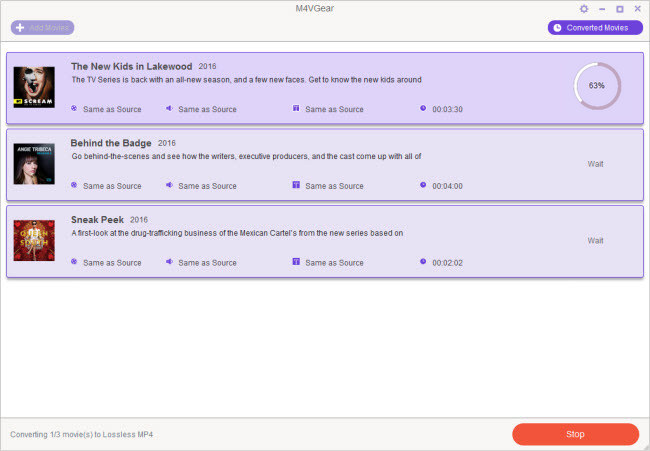Click the 00:04:00 duration value
This screenshot has width=650, height=451.
click(447, 186)
